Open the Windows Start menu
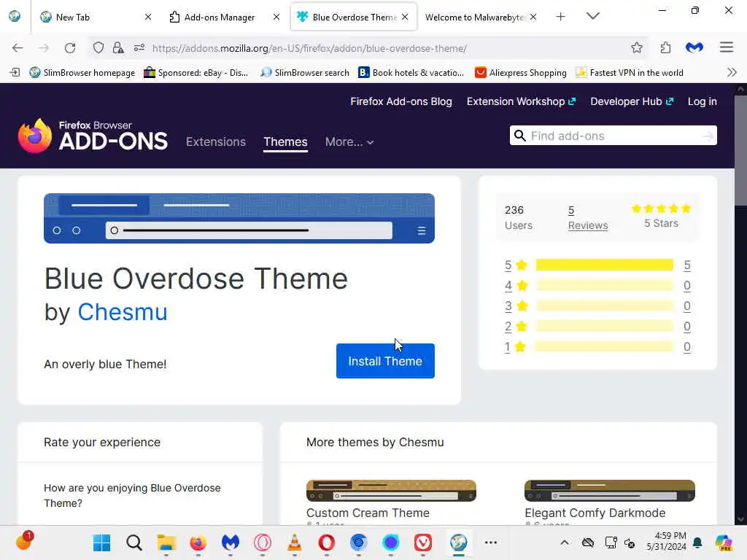 [101, 542]
